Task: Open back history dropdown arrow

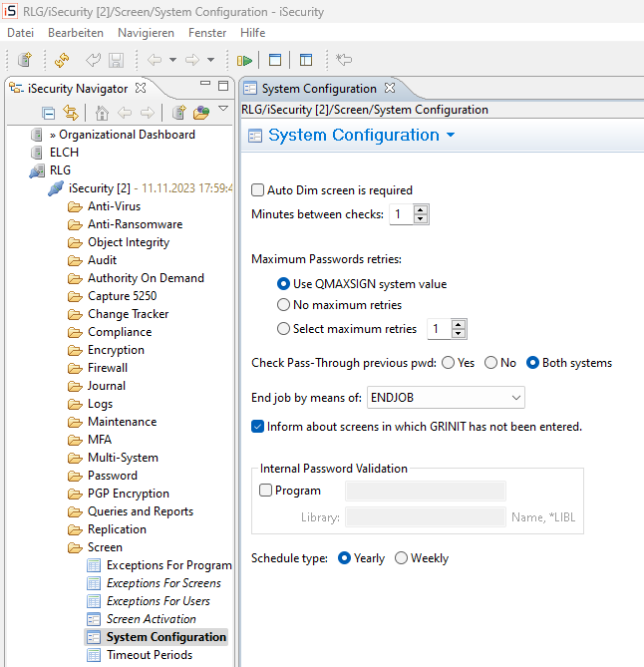Action: pyautogui.click(x=172, y=60)
